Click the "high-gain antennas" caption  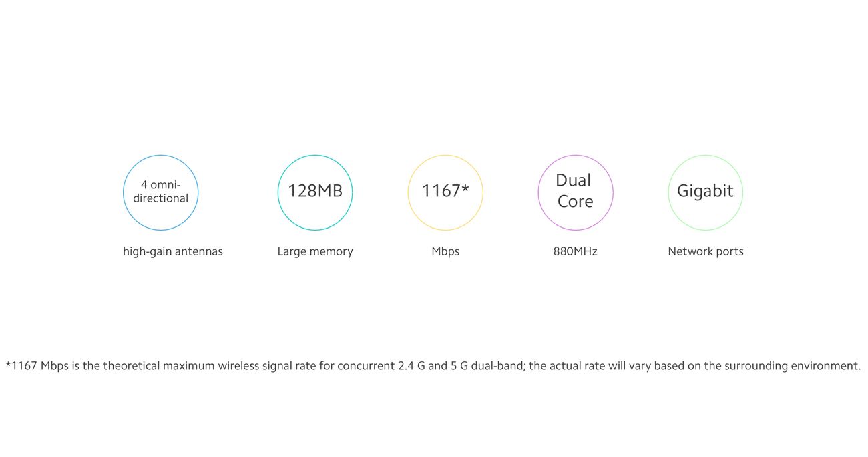[x=172, y=251]
